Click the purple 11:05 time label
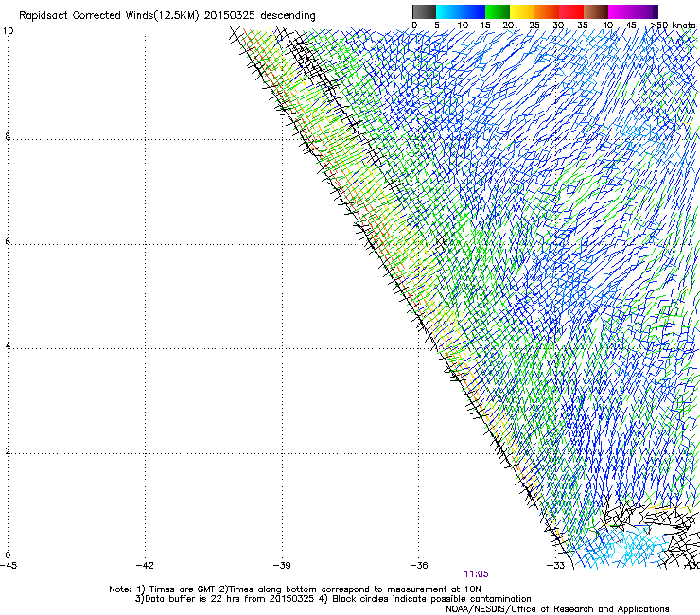The height and width of the screenshot is (615, 700). [476, 574]
